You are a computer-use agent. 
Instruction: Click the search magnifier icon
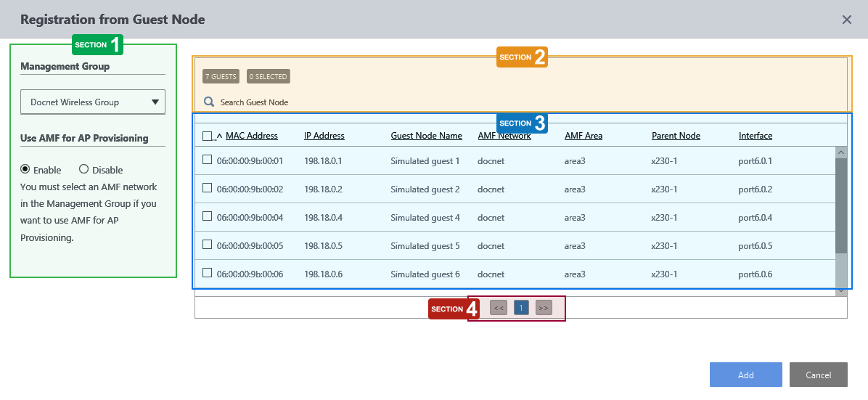coord(209,102)
